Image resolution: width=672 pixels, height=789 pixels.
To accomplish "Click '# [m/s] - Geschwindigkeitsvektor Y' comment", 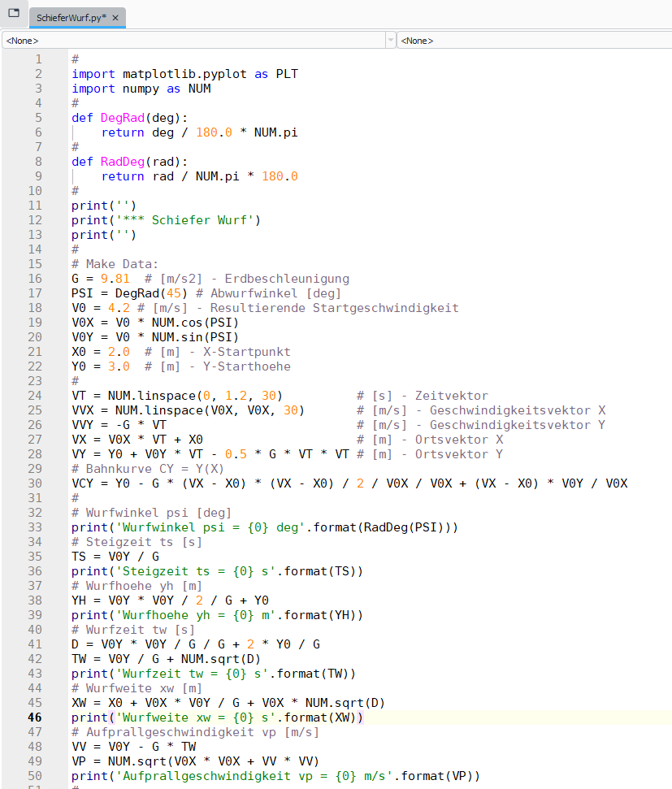I will (481, 425).
